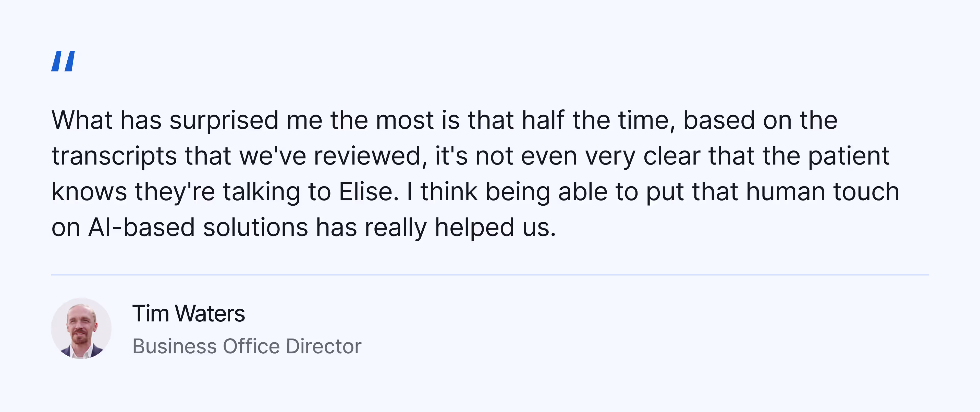
Task: Click the phrase human touch
Action: (823, 191)
